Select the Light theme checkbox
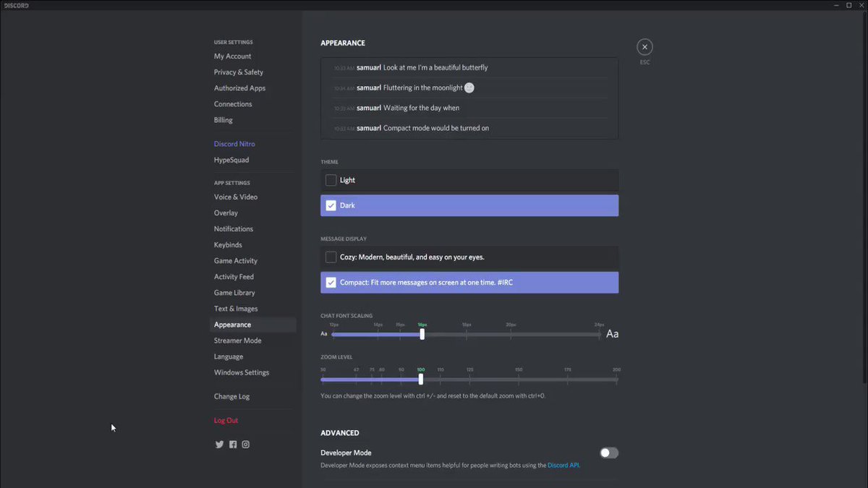868x488 pixels. (331, 180)
